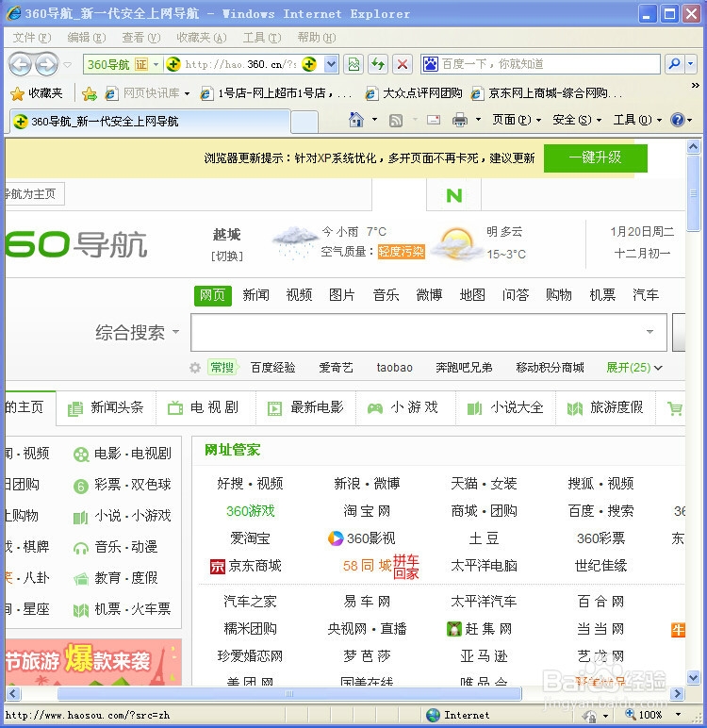Open 页面(P) command bar dropdown
The height and width of the screenshot is (728, 707).
[x=517, y=121]
